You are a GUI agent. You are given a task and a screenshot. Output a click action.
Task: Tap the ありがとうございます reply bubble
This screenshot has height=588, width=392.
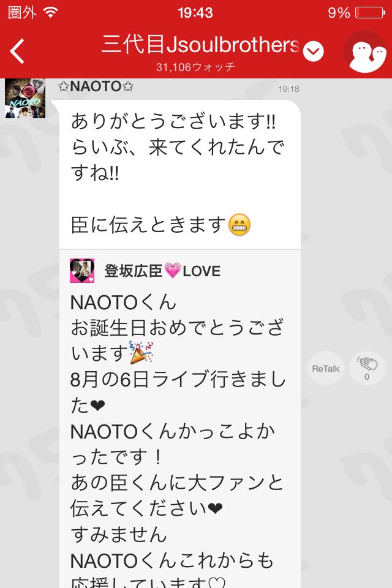pos(179,175)
